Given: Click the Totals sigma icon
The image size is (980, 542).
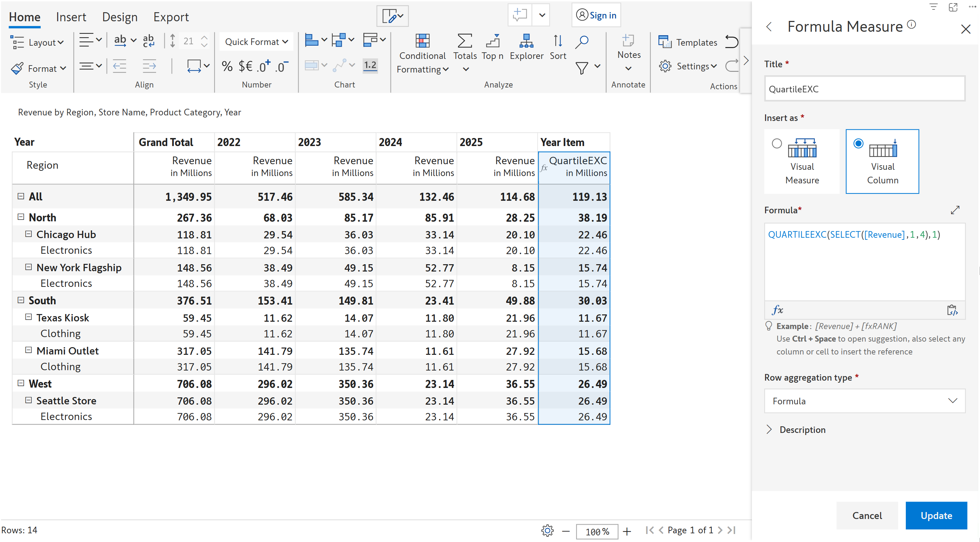Looking at the screenshot, I should (x=464, y=41).
